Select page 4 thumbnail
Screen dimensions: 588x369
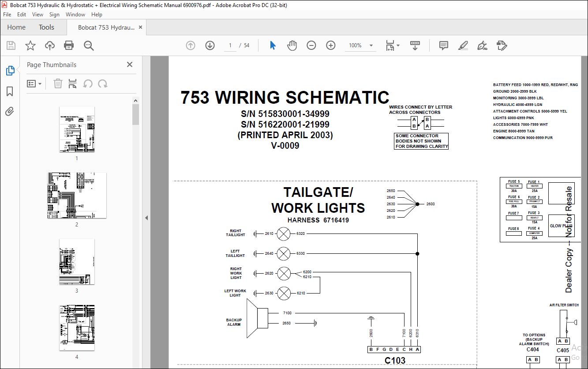pos(77,328)
